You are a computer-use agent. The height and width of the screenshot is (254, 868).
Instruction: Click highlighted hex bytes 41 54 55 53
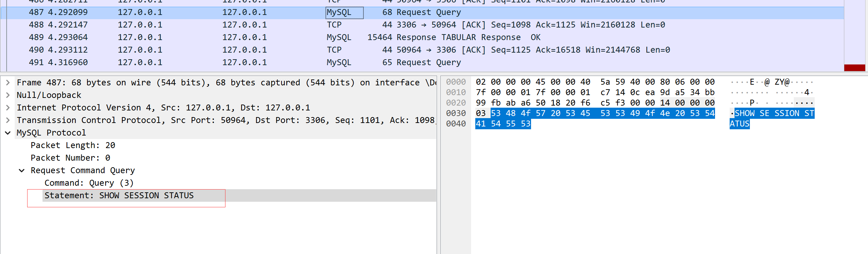point(503,124)
